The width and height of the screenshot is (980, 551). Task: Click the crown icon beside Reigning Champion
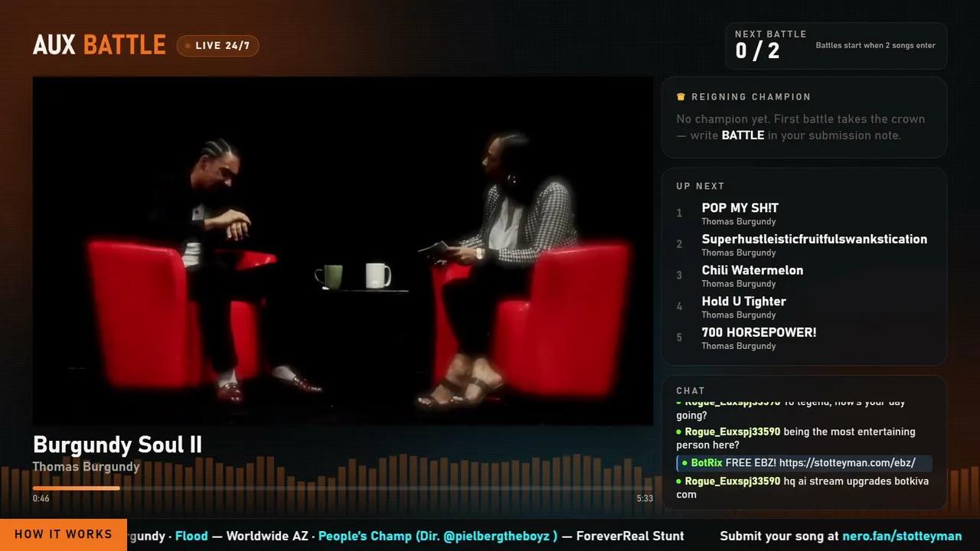coord(681,97)
